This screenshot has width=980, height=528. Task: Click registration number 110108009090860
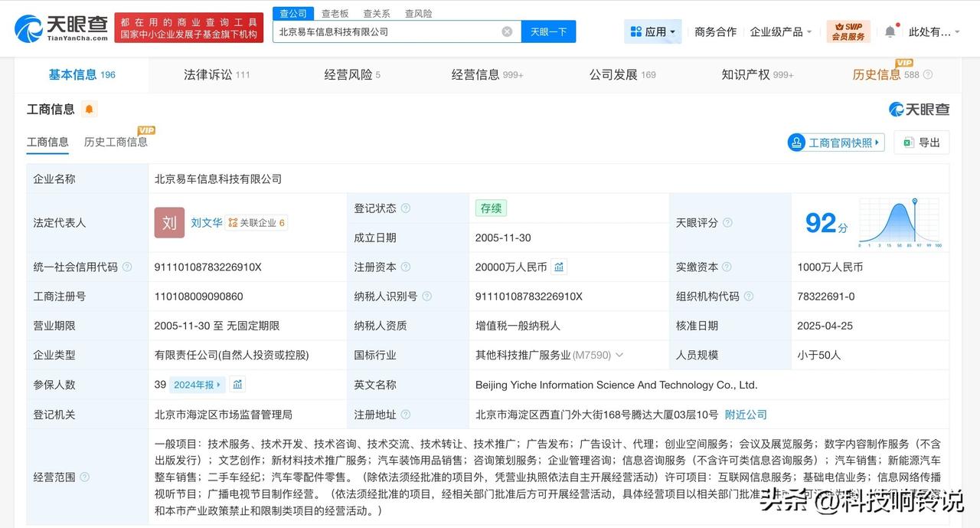point(199,297)
